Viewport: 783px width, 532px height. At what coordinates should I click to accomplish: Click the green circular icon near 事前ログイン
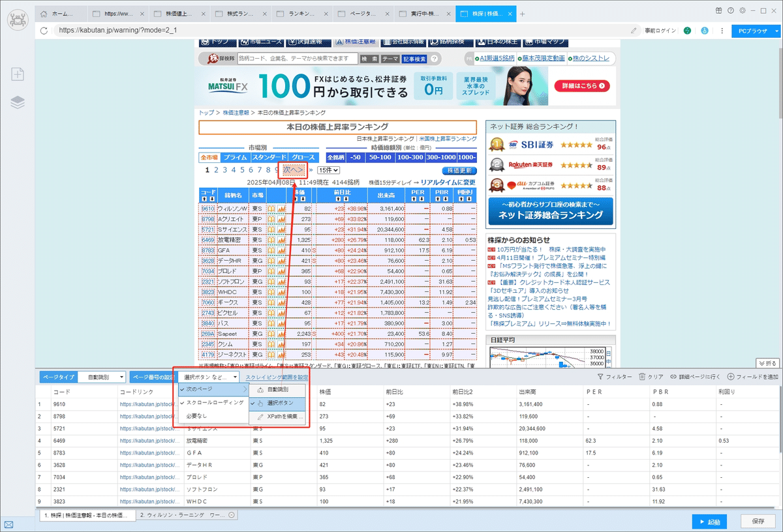click(687, 30)
